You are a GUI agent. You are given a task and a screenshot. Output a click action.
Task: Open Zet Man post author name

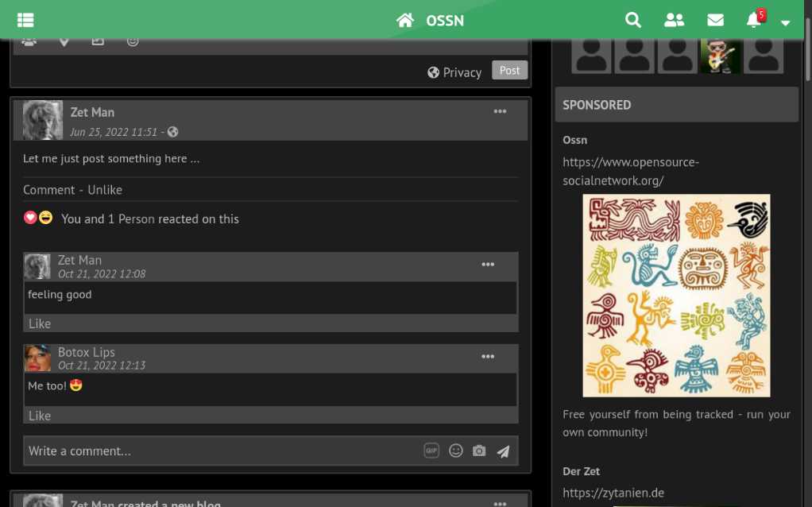[x=92, y=112]
